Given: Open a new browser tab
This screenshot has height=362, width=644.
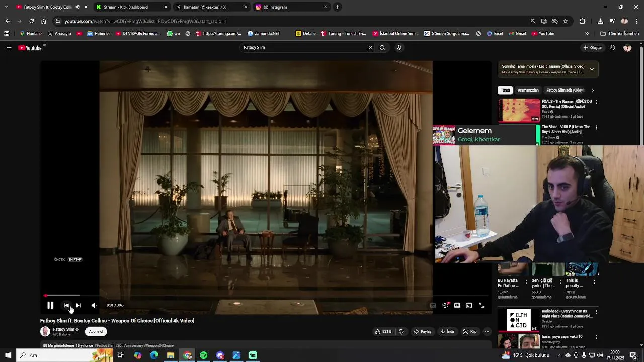Looking at the screenshot, I should click(337, 7).
